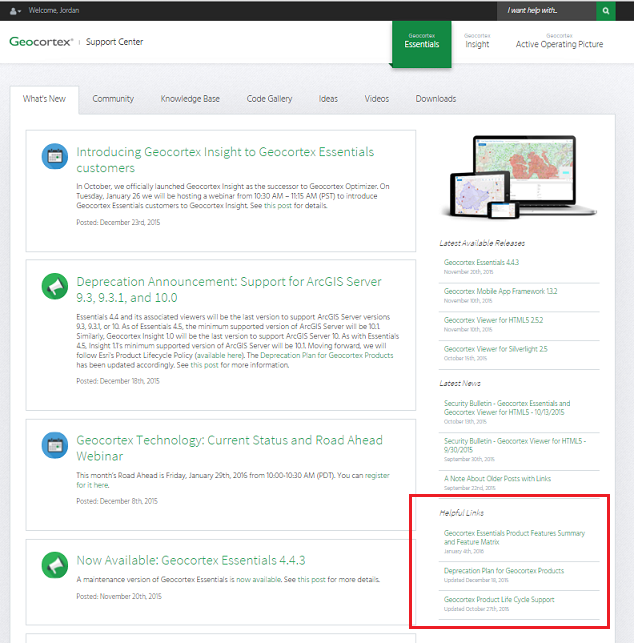Click 'now available' link in Essentials 4.4.3 post
Screen dimensions: 634x643
(x=259, y=579)
